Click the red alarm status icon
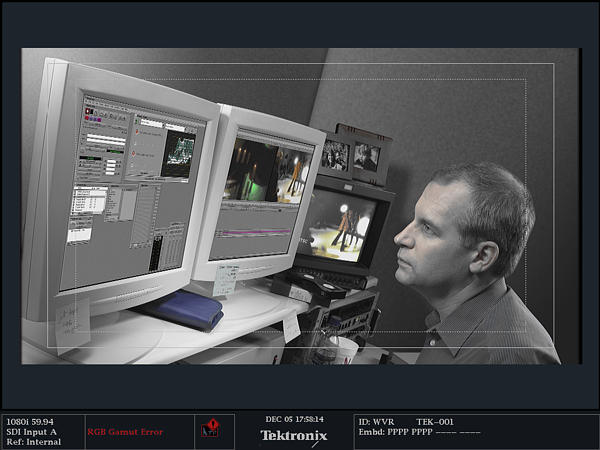600x450 pixels. (211, 430)
